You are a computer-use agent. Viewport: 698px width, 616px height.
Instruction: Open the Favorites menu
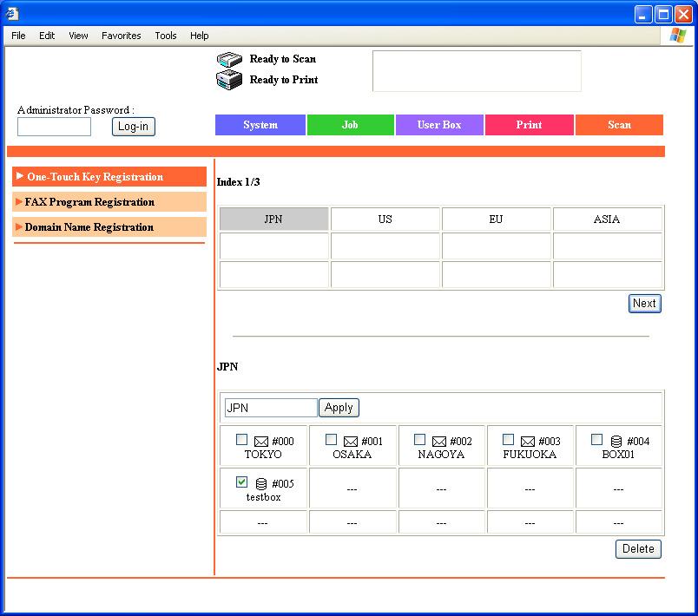121,36
